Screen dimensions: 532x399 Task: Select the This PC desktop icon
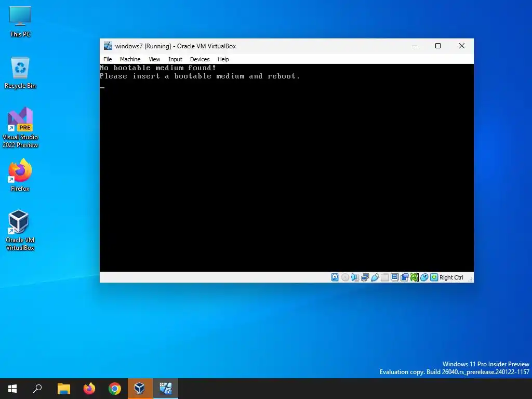click(20, 22)
